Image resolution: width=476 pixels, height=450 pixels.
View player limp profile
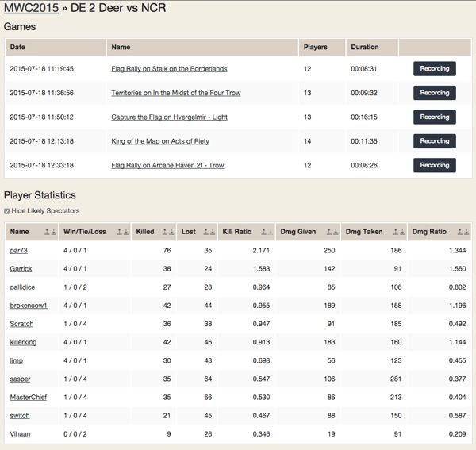[x=17, y=361]
